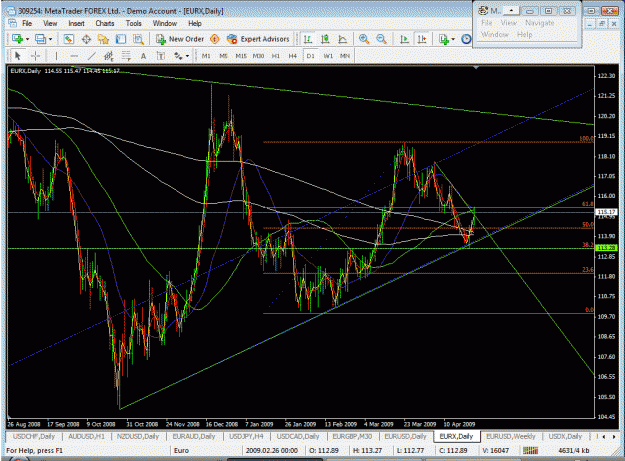Screen dimensions: 625x461
Task: Expand the Profiles dropdown arrow
Action: pos(50,39)
